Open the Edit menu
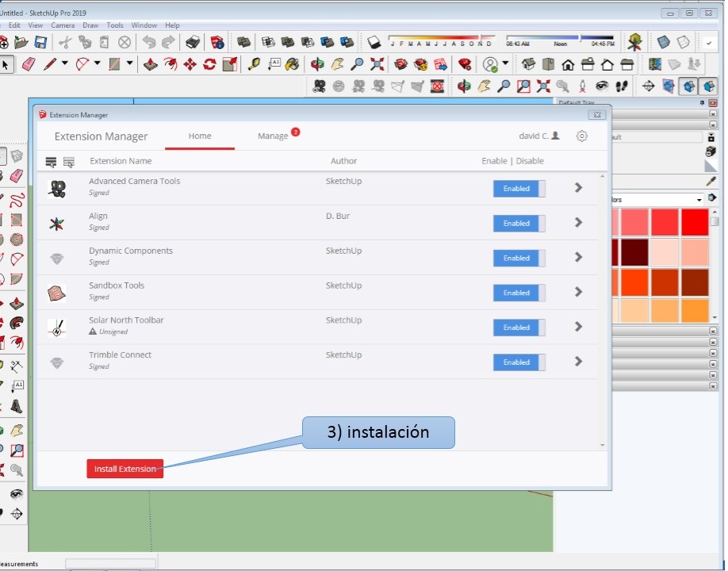Viewport: 728px width, 571px height. point(14,25)
